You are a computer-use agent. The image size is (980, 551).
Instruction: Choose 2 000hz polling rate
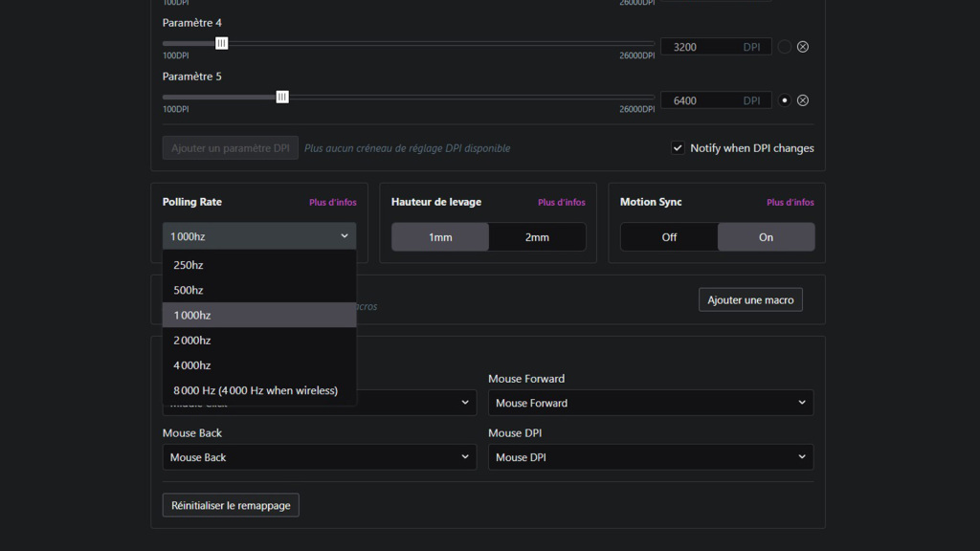point(259,340)
